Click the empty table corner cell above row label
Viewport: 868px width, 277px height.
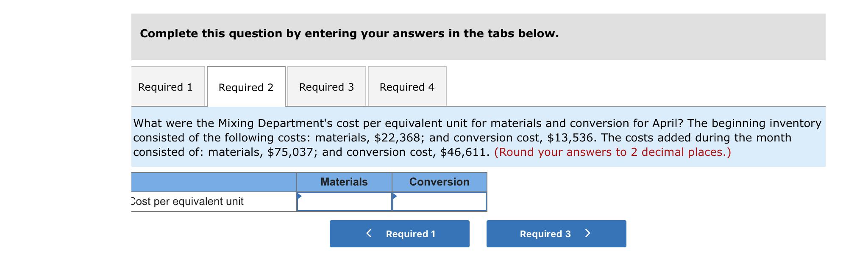pyautogui.click(x=212, y=182)
